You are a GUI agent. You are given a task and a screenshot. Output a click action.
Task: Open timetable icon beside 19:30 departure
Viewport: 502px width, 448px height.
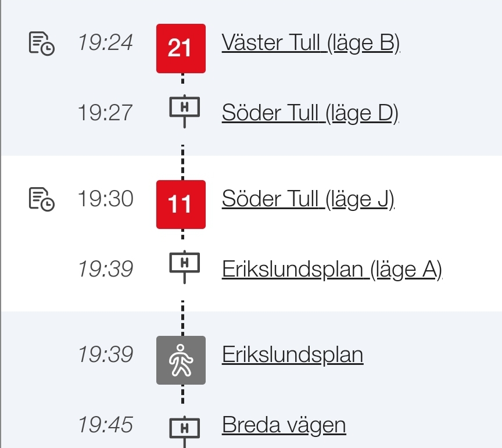tap(42, 199)
